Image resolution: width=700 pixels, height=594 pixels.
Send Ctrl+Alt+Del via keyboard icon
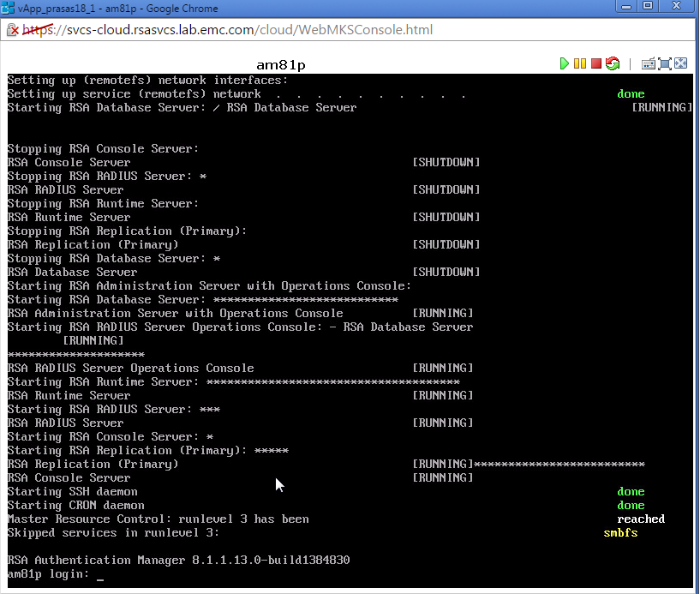[x=648, y=63]
